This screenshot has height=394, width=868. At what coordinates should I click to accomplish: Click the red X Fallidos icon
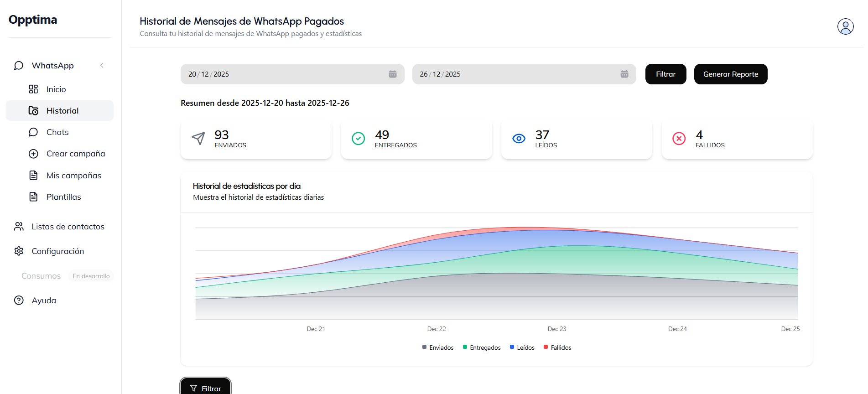coord(679,139)
